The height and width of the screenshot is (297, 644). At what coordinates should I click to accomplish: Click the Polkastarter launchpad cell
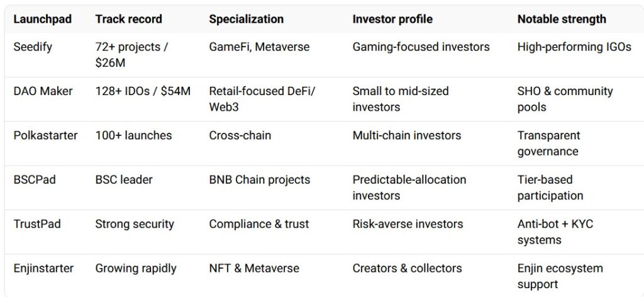(x=45, y=135)
